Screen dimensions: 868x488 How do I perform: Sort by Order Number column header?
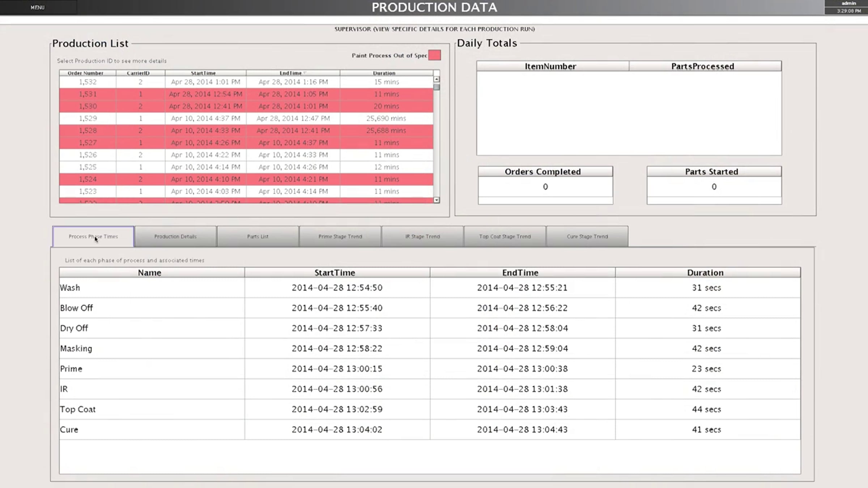86,73
